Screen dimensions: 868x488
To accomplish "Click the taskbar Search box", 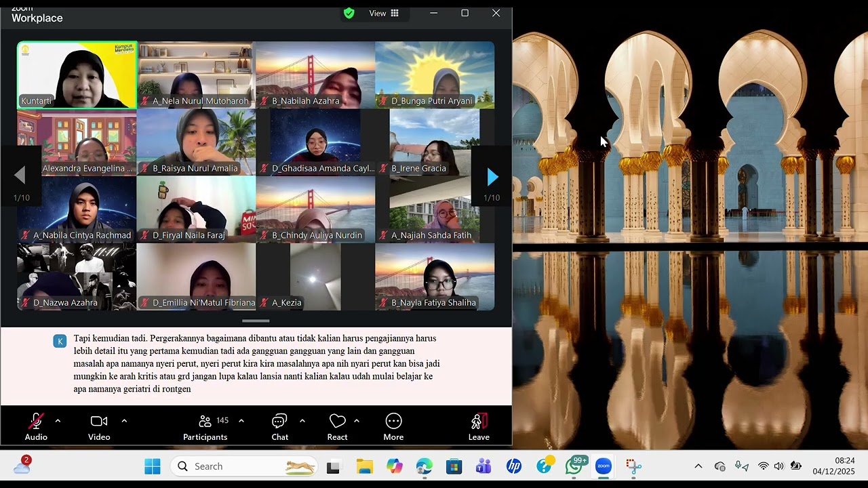I will (244, 466).
